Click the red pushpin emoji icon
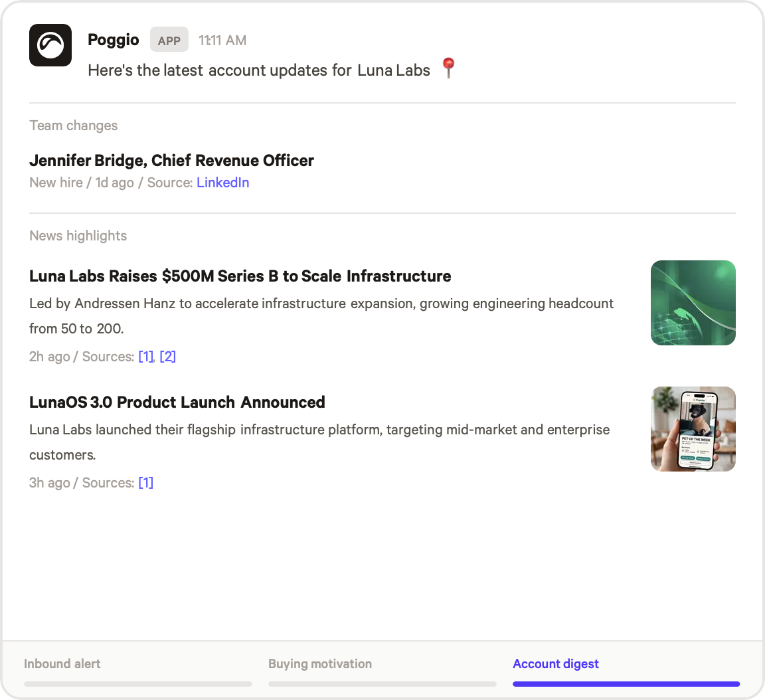Viewport: 765px width, 700px height. click(x=448, y=68)
